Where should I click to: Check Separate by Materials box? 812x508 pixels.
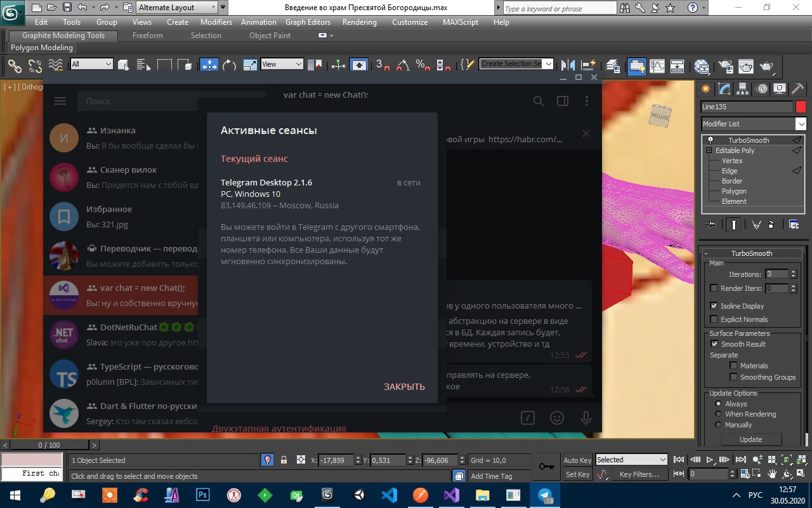pyautogui.click(x=733, y=366)
